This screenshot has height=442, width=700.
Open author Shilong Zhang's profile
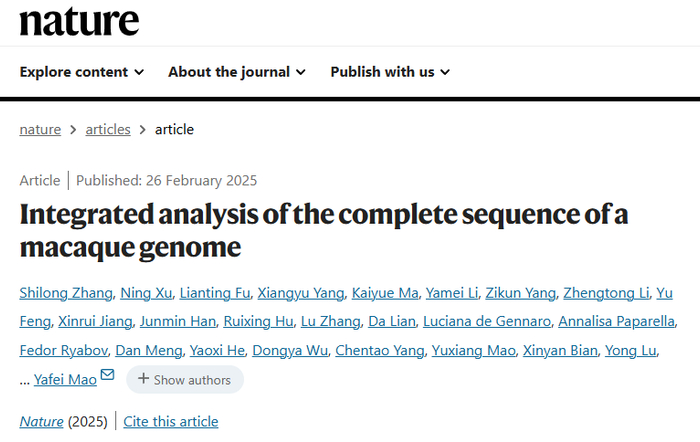tap(63, 293)
